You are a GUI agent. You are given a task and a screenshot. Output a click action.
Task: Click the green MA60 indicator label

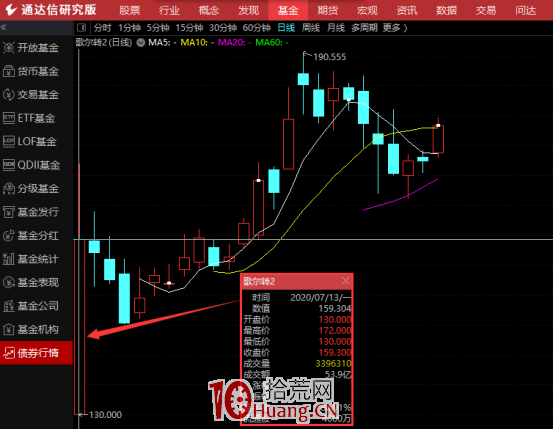[x=272, y=43]
